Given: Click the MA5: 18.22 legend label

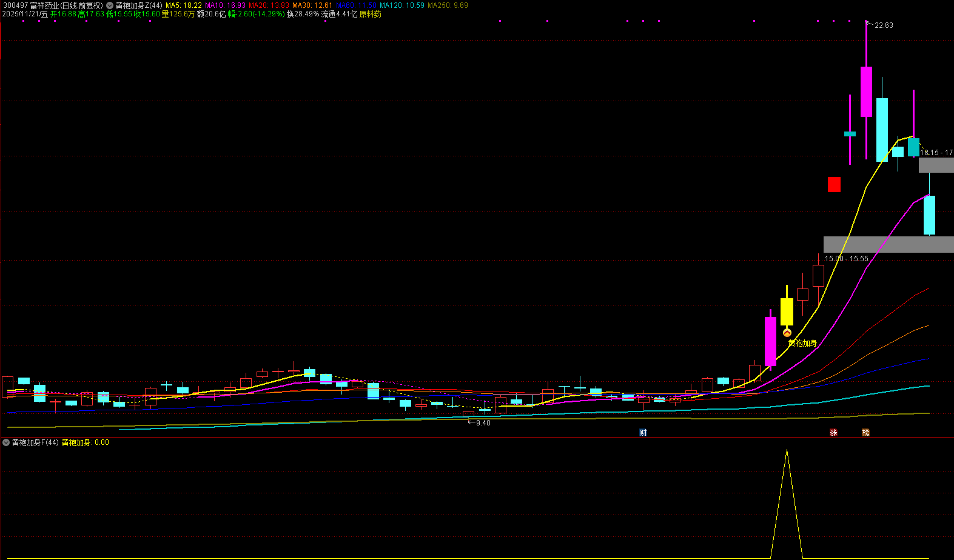Looking at the screenshot, I should (x=184, y=5).
